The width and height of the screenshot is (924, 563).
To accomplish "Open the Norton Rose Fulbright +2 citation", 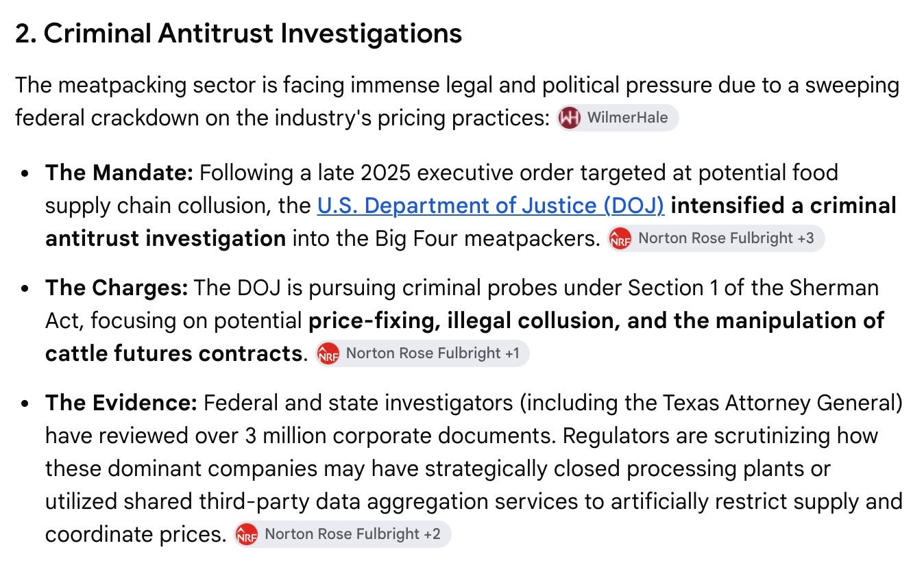I will click(x=342, y=534).
